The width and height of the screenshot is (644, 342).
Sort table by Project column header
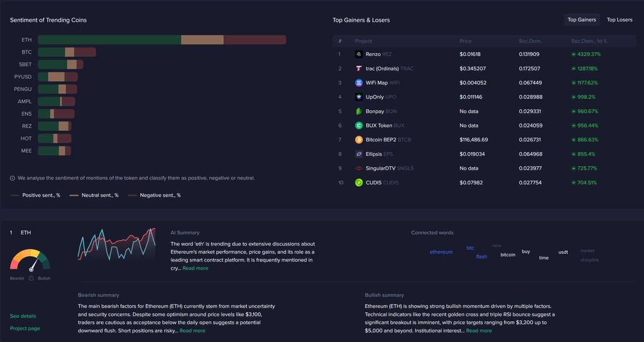pyautogui.click(x=363, y=41)
